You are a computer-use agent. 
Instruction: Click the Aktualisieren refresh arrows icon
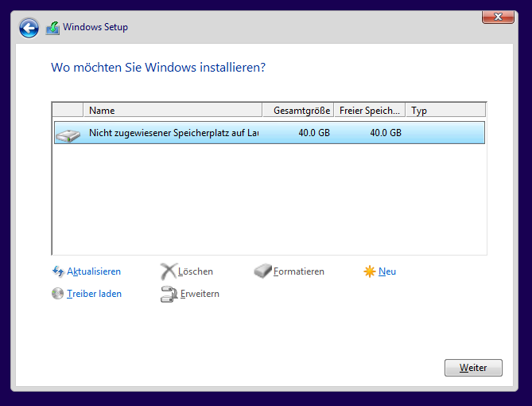[58, 271]
